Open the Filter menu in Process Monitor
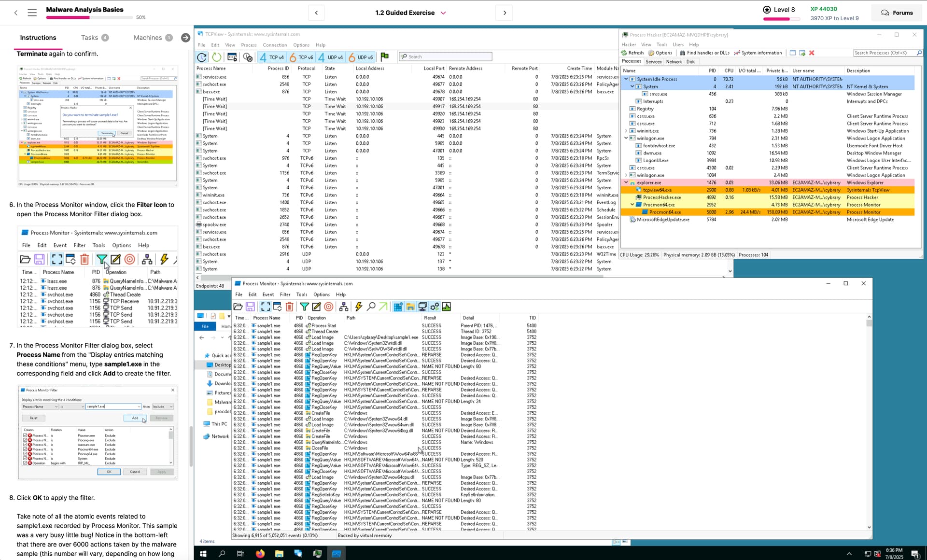 (285, 294)
